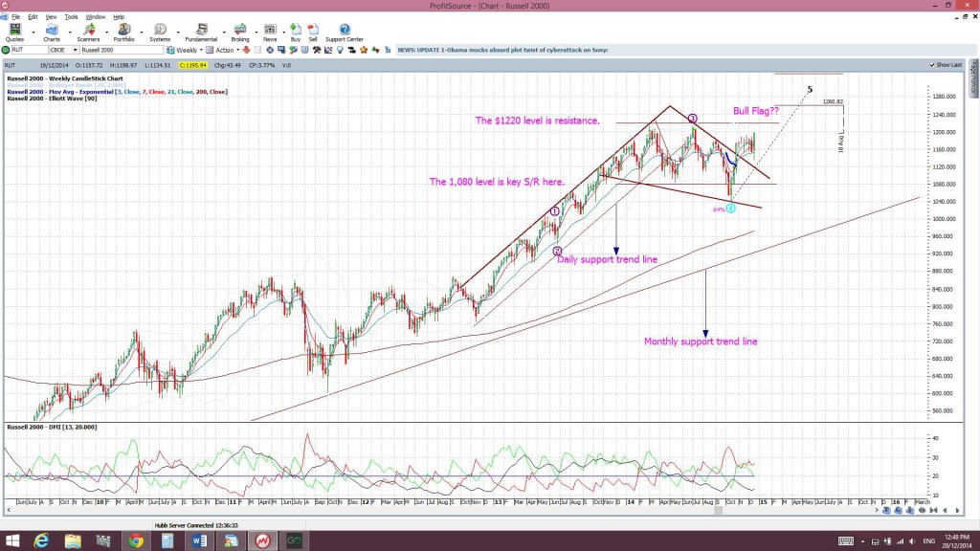Viewport: 980px width, 551px height.
Task: Open Chrome from the taskbar
Action: pos(136,540)
